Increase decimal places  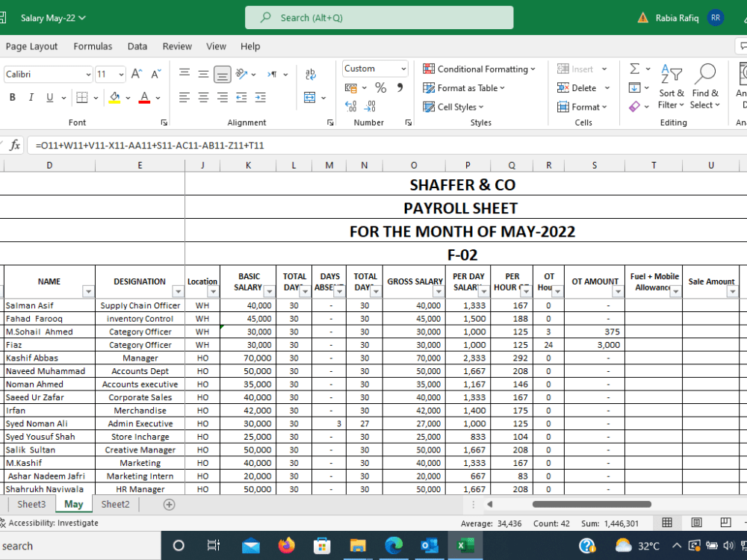pyautogui.click(x=350, y=106)
